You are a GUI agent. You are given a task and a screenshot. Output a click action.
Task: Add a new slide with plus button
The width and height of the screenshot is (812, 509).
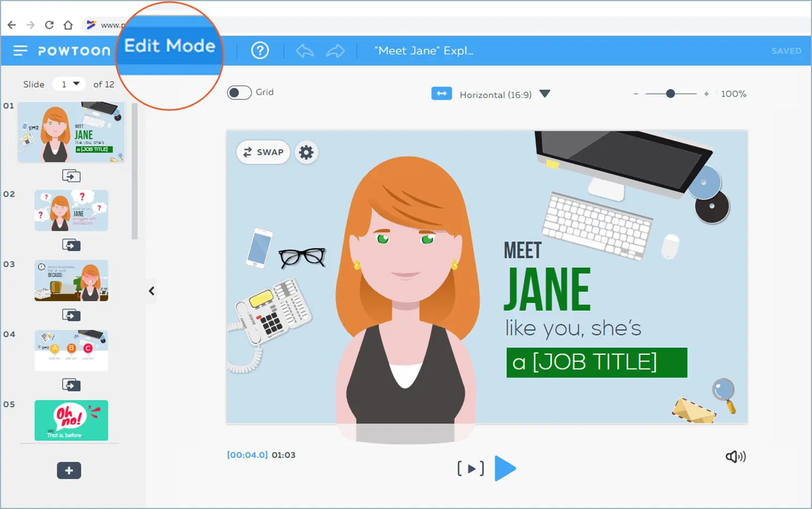coord(69,470)
